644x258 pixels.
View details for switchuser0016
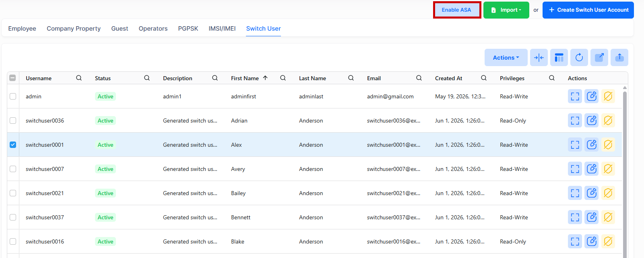[x=575, y=241]
